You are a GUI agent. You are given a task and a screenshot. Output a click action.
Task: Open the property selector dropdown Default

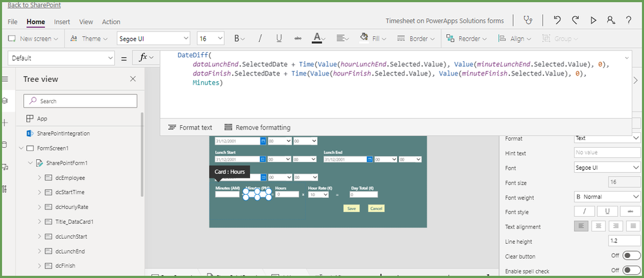[x=61, y=58]
